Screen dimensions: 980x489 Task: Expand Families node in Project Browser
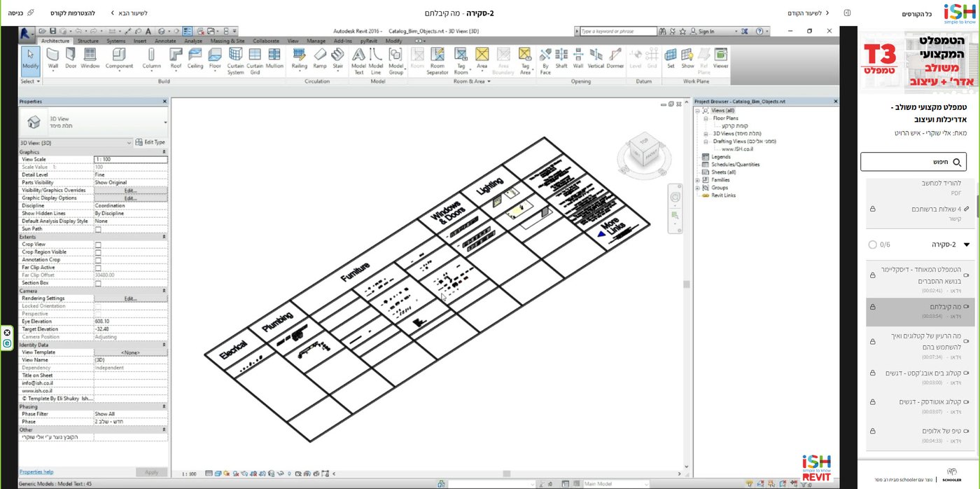(697, 180)
